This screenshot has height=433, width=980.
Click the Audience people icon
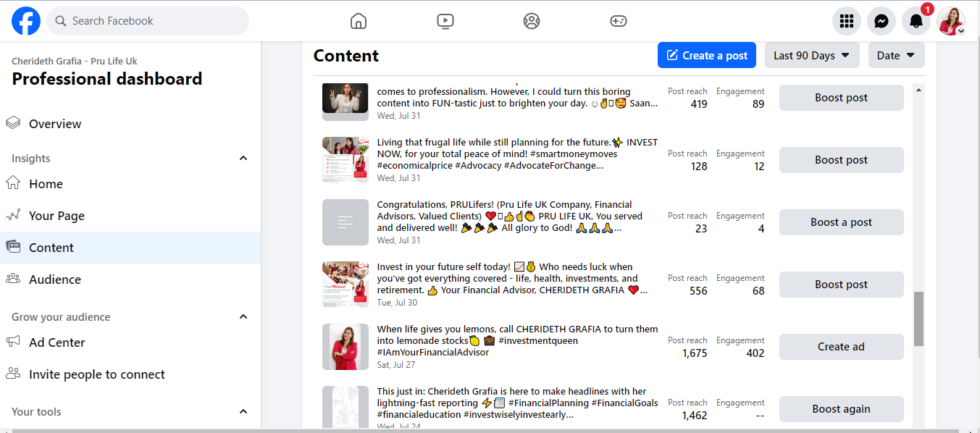pyautogui.click(x=13, y=279)
